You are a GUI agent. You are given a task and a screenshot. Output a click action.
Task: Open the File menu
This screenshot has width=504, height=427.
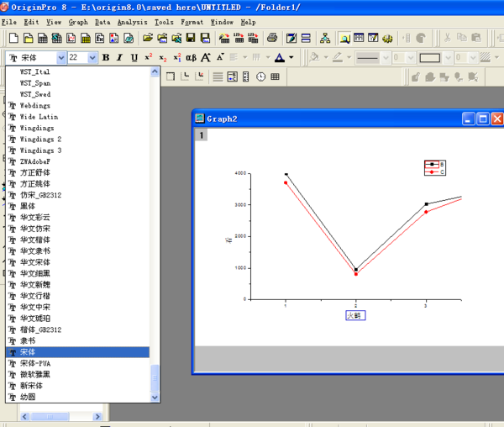9,22
